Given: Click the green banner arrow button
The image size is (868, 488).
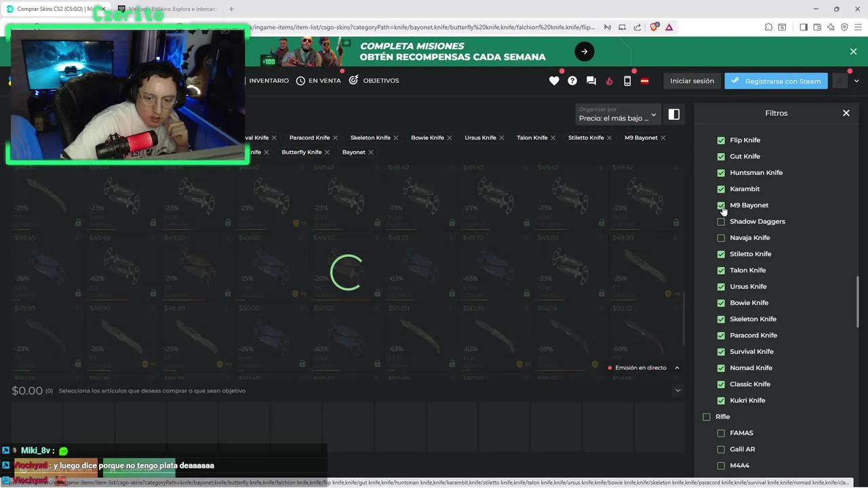Looking at the screenshot, I should tap(584, 52).
